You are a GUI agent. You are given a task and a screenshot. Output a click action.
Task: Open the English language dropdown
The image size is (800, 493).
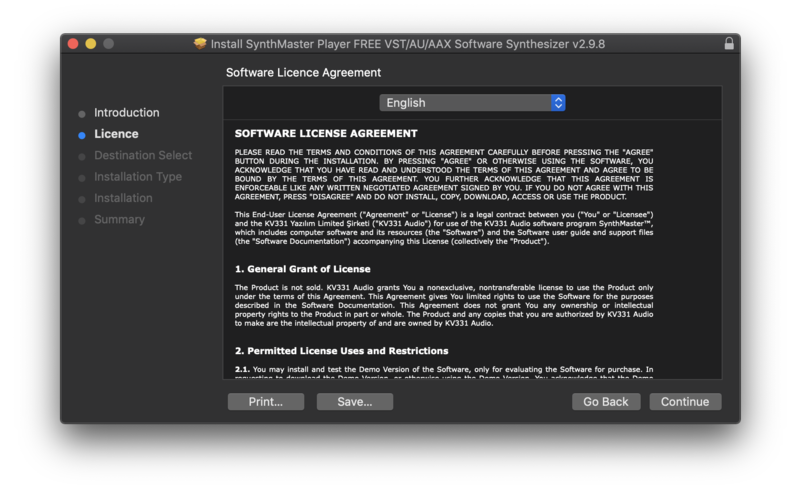click(x=472, y=103)
